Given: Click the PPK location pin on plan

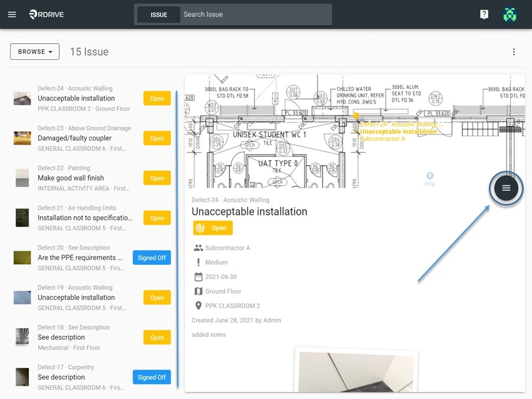Looking at the screenshot, I should tap(430, 176).
